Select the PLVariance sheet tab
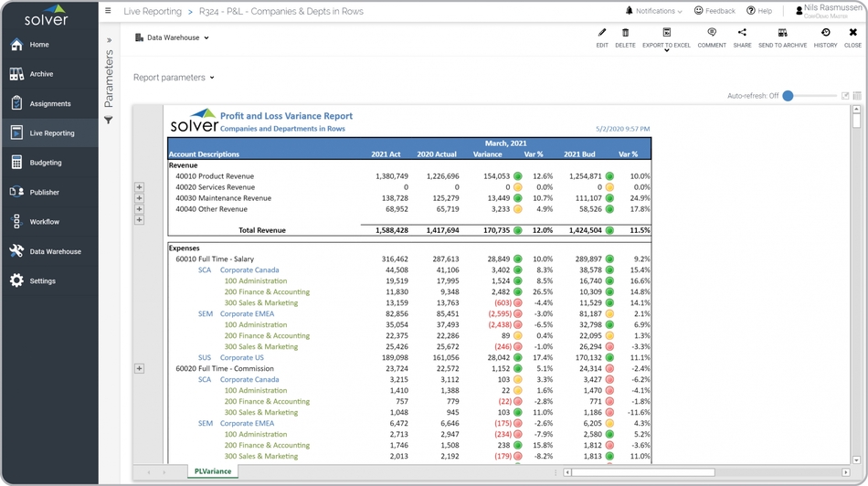This screenshot has width=868, height=486. pyautogui.click(x=212, y=471)
